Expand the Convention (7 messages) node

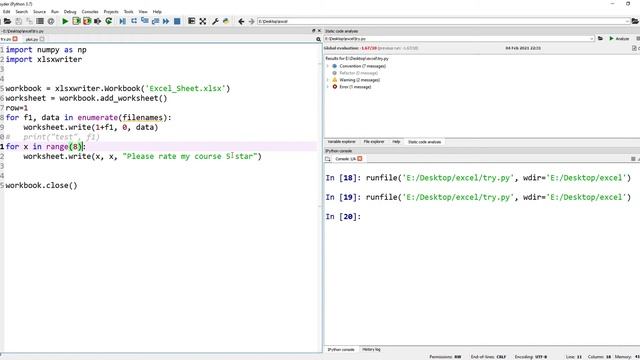328,66
